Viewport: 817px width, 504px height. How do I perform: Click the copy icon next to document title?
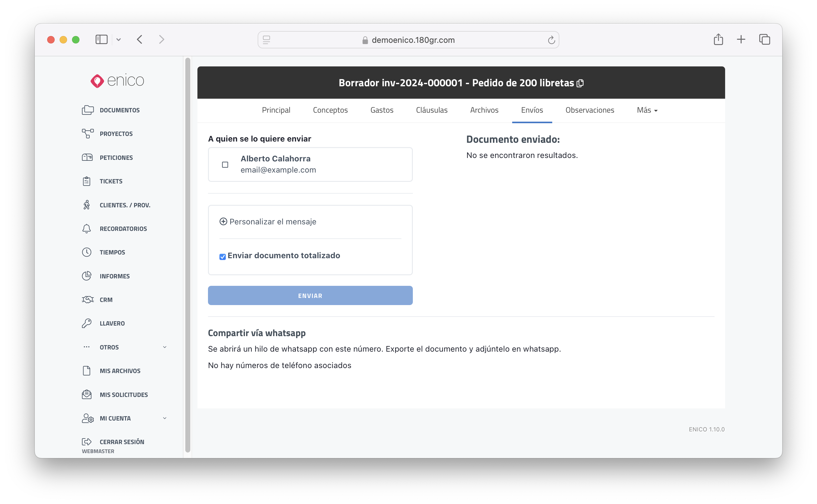(580, 83)
